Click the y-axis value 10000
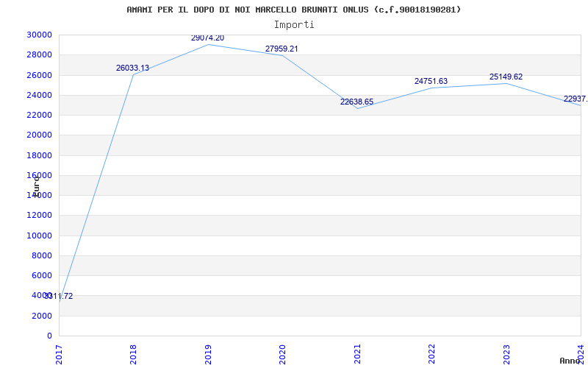 pos(39,236)
